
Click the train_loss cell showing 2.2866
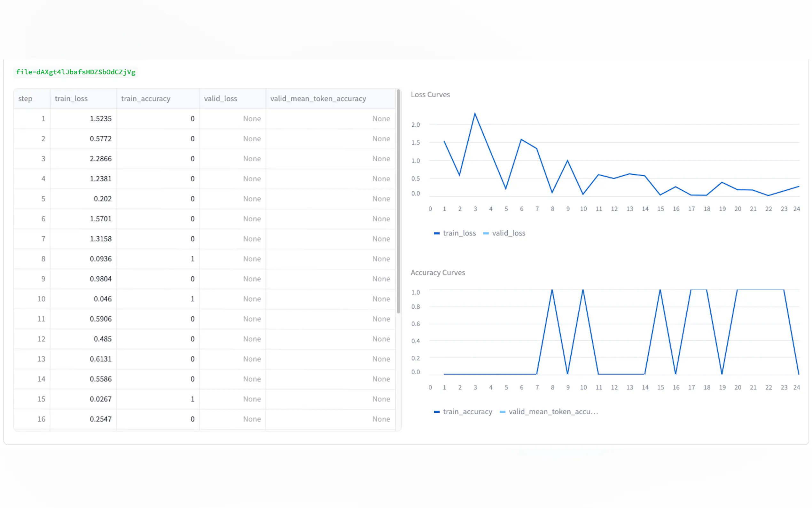tap(100, 159)
